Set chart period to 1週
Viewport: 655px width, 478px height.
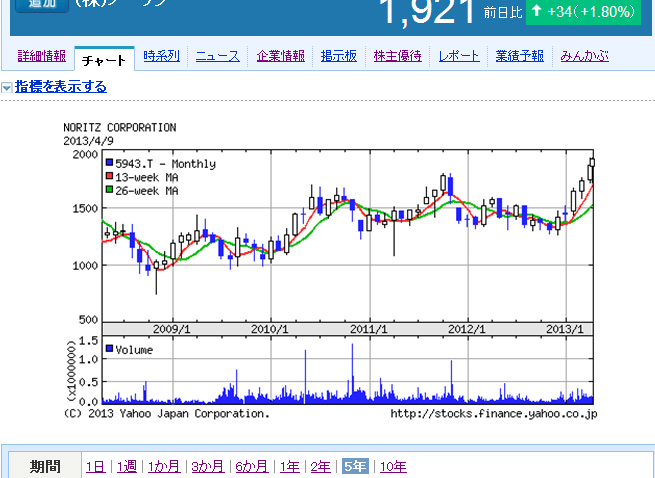pyautogui.click(x=127, y=466)
